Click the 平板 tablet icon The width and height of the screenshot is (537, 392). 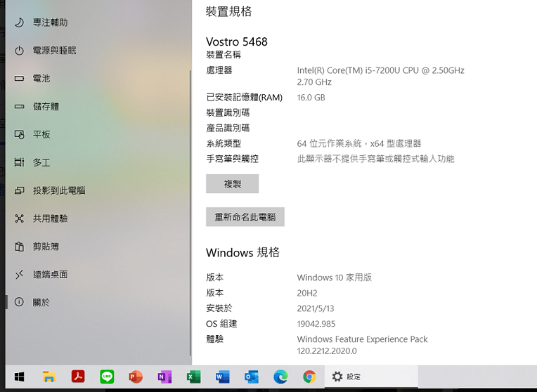pyautogui.click(x=19, y=135)
